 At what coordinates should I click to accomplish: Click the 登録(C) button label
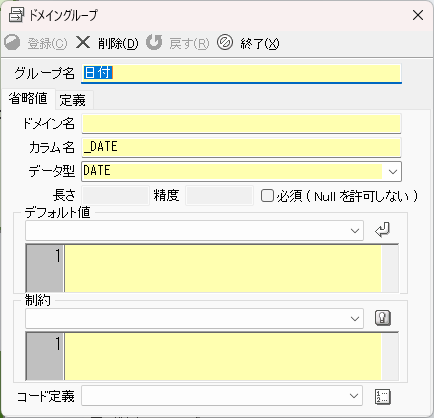coord(47,43)
